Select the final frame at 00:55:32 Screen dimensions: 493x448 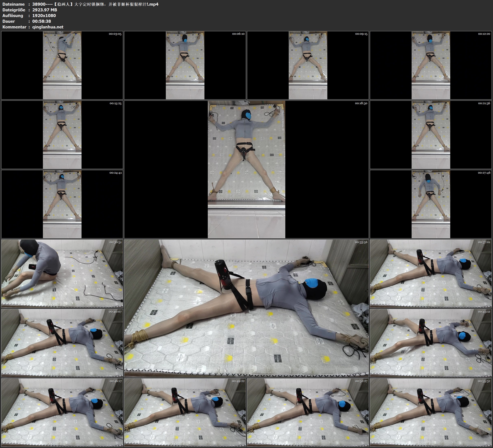[431, 412]
